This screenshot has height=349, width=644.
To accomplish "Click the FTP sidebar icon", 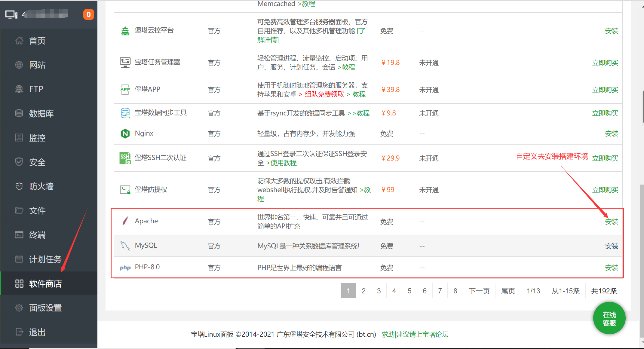I will coord(19,89).
